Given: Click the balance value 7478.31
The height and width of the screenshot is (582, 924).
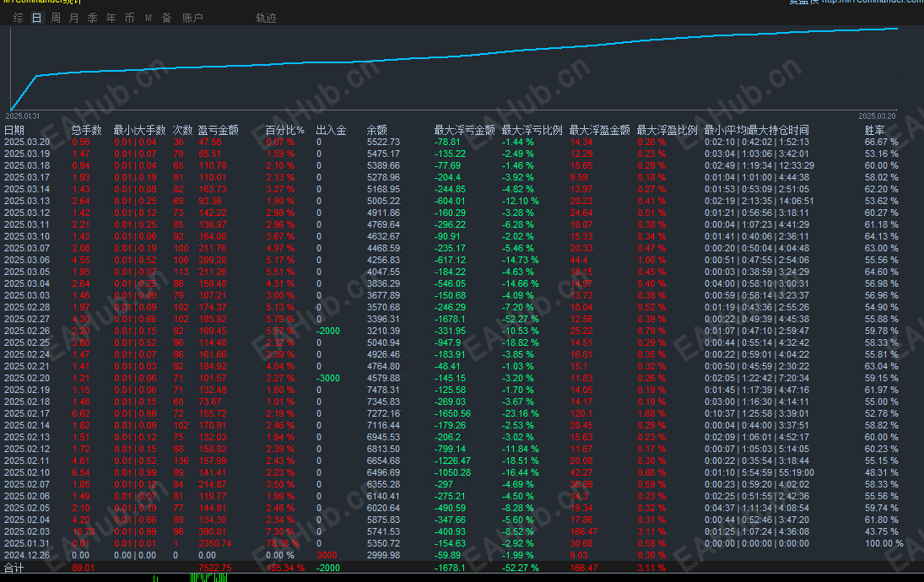Looking at the screenshot, I should point(383,390).
